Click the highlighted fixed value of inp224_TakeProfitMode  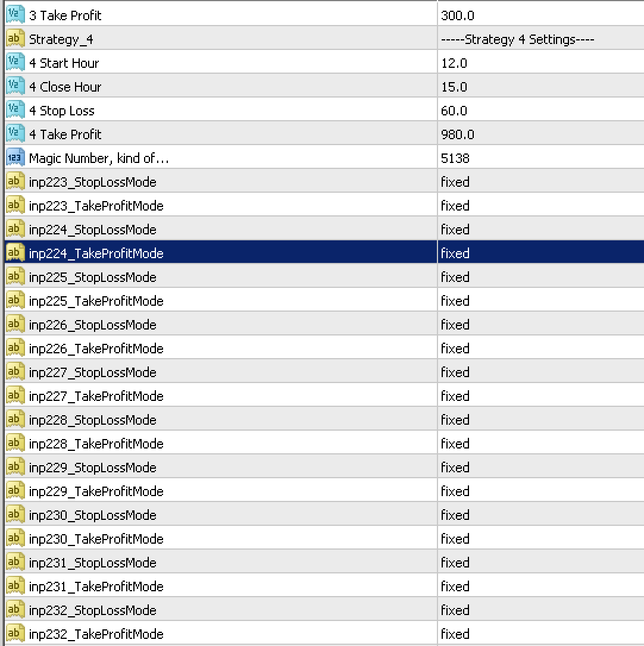[455, 253]
